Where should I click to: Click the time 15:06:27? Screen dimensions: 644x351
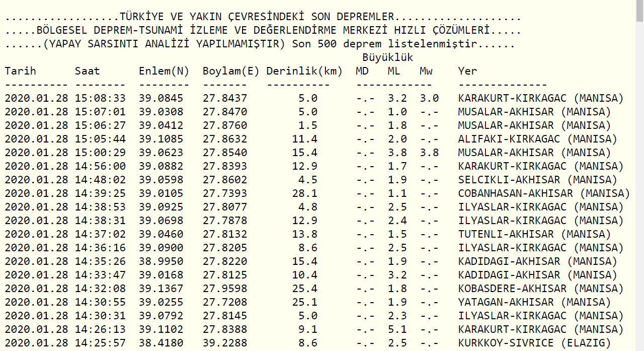(x=100, y=125)
